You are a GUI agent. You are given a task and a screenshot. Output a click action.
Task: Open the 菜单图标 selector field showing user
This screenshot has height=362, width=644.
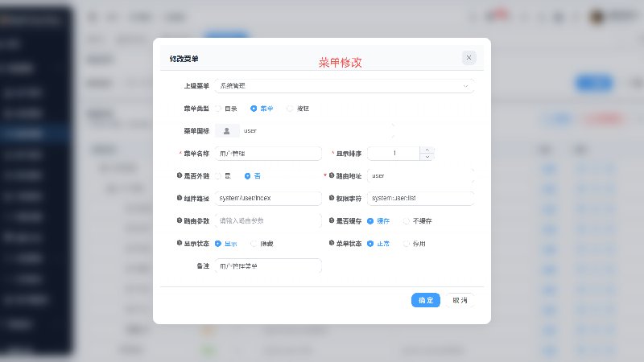coord(304,131)
